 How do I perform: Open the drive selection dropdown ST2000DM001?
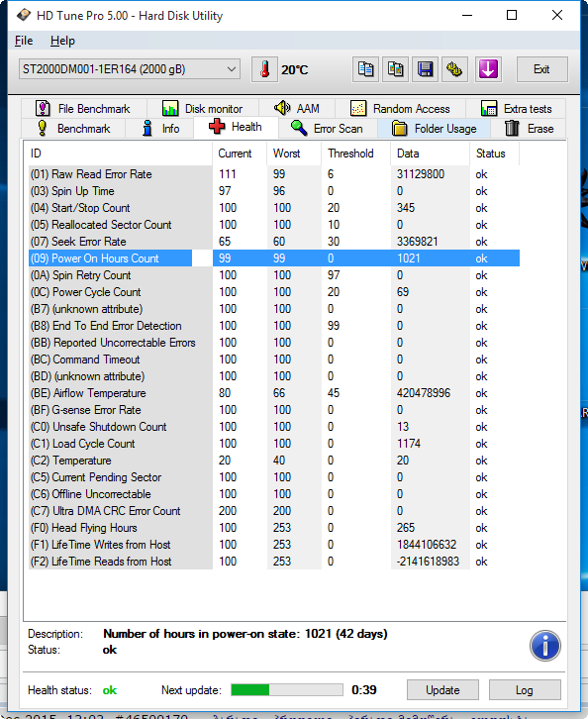pos(130,69)
